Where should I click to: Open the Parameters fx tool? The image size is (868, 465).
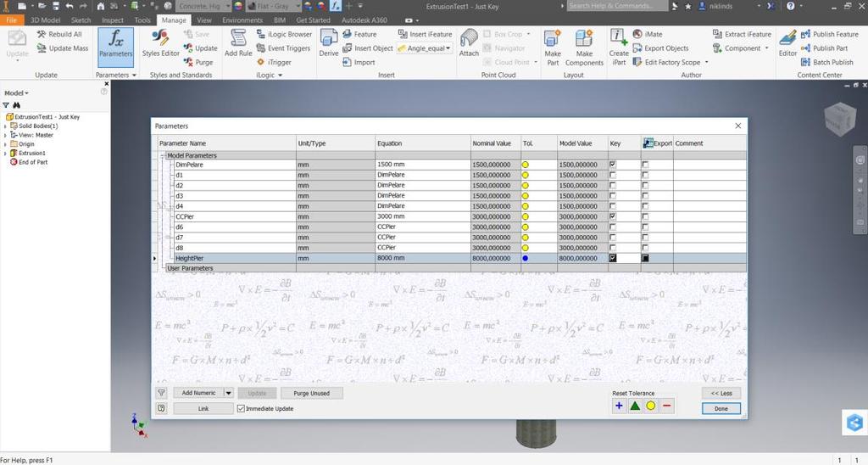click(x=115, y=47)
